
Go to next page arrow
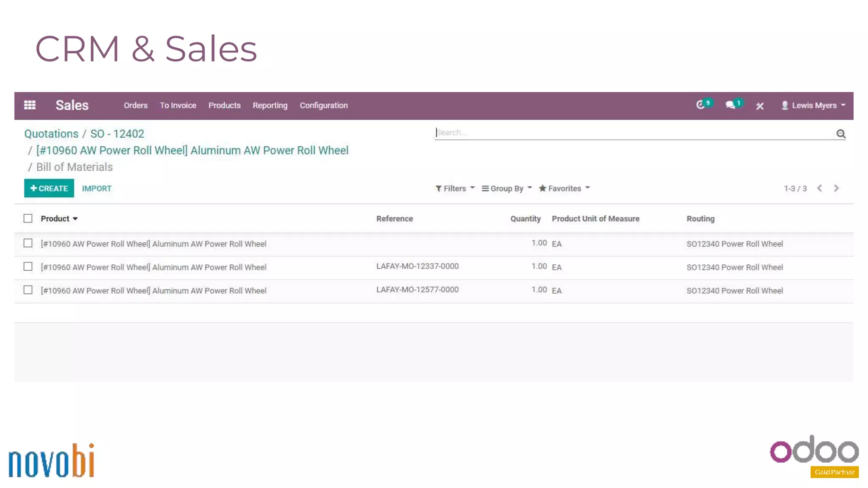click(836, 188)
